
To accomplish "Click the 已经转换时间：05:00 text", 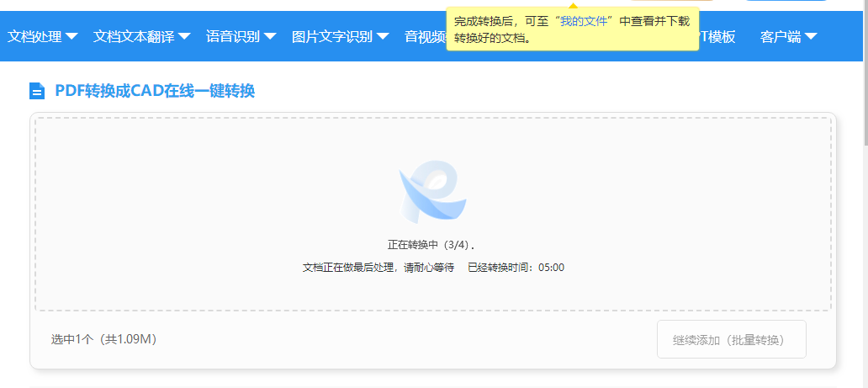I will pyautogui.click(x=516, y=268).
